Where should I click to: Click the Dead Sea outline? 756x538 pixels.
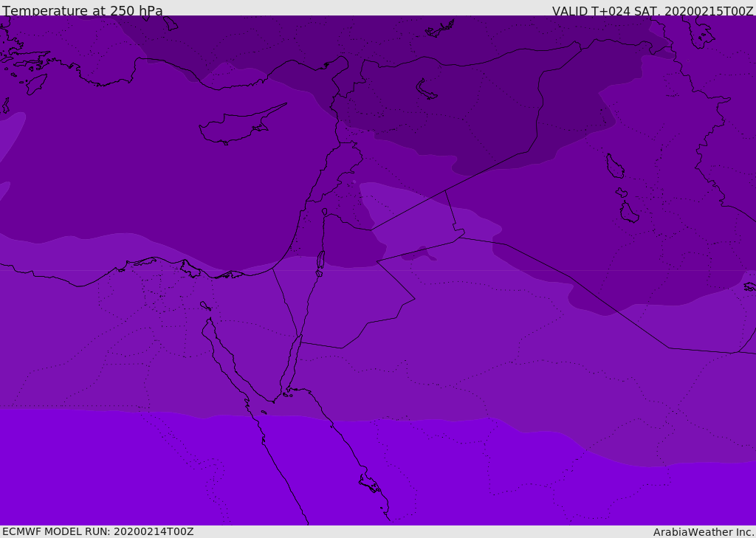[320, 261]
